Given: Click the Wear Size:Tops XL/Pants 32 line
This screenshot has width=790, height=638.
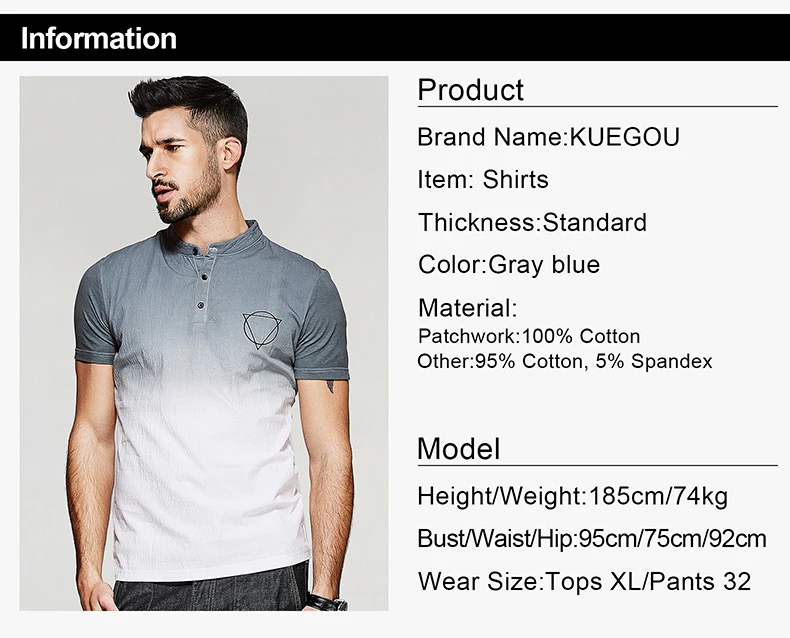Looking at the screenshot, I should pyautogui.click(x=584, y=582).
